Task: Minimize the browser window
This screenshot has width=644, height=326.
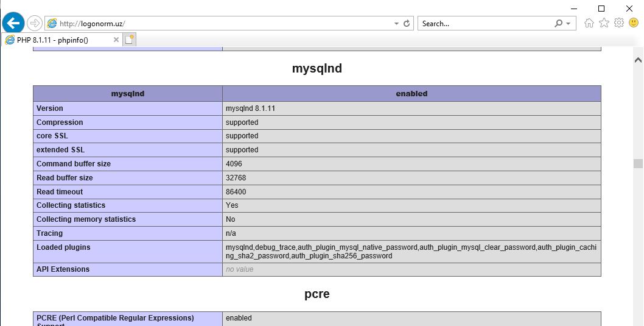Action: coord(574,8)
